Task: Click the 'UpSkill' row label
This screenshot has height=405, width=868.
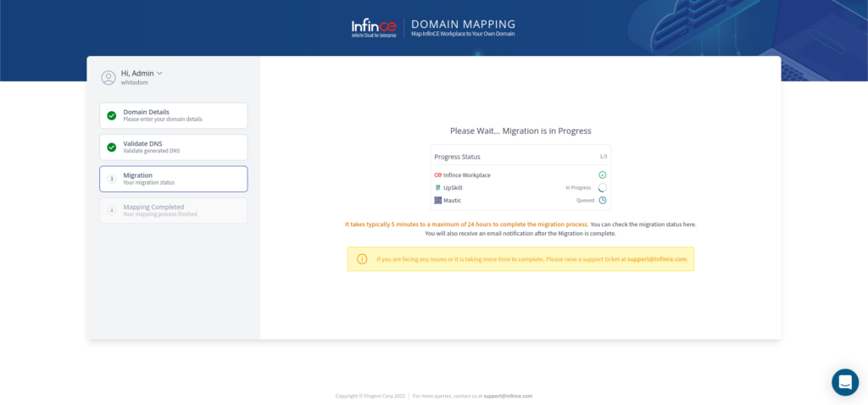Action: [453, 187]
